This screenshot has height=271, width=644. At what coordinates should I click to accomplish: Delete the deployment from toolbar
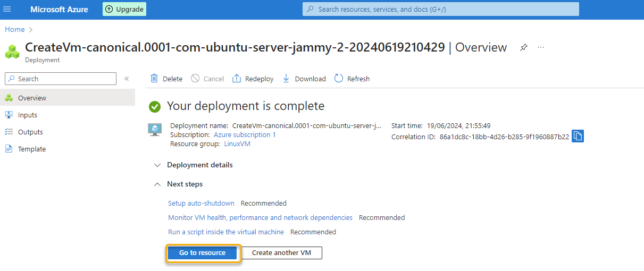[x=166, y=79]
